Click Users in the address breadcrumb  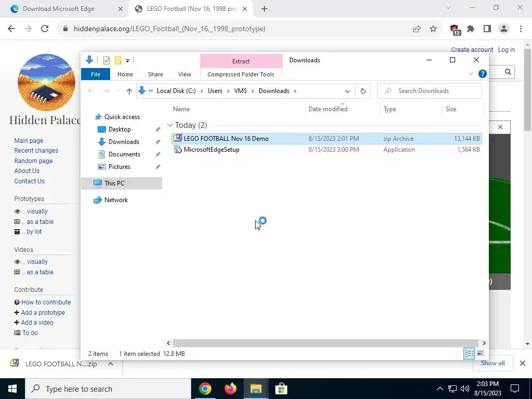[x=215, y=91]
